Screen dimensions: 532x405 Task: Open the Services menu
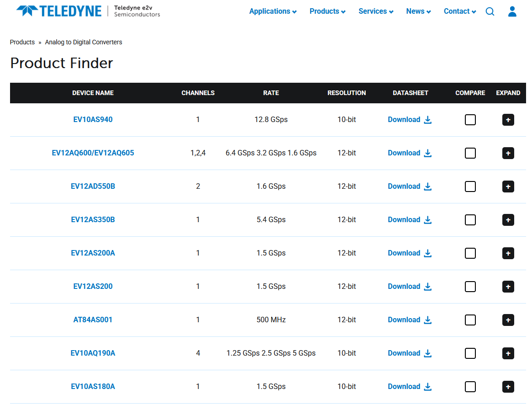coord(376,11)
